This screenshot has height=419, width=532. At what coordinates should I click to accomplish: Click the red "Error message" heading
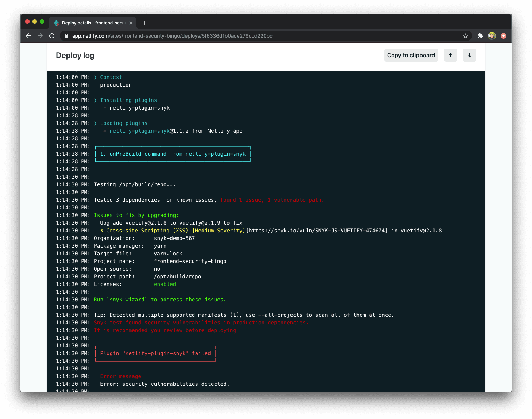[x=120, y=376]
